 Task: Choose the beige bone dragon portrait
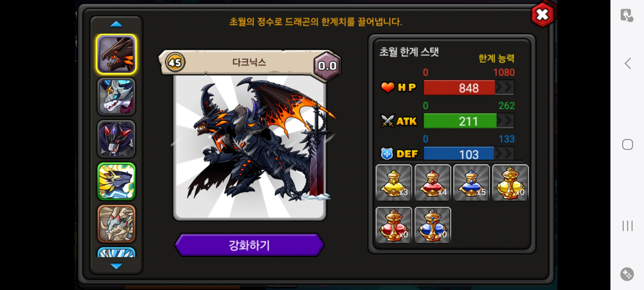coord(116,223)
